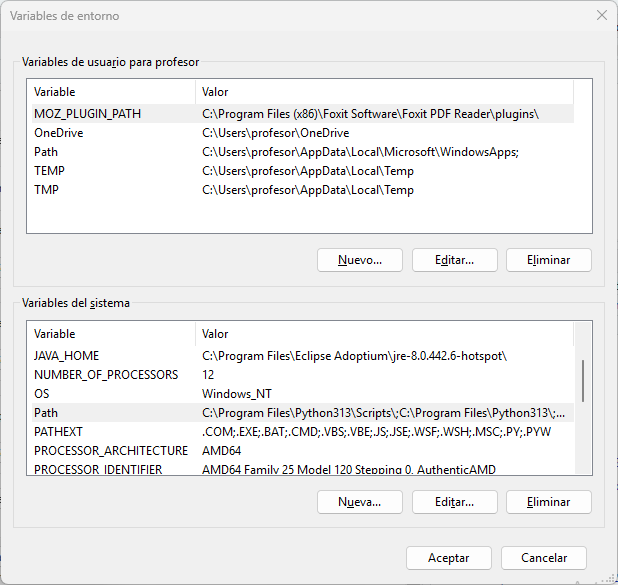Select the user Path variable row
Screen dimensions: 618x585
(303, 152)
